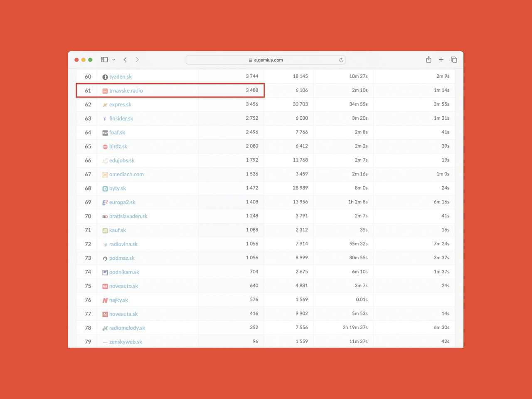Click the omediach.com favicon

(x=105, y=175)
